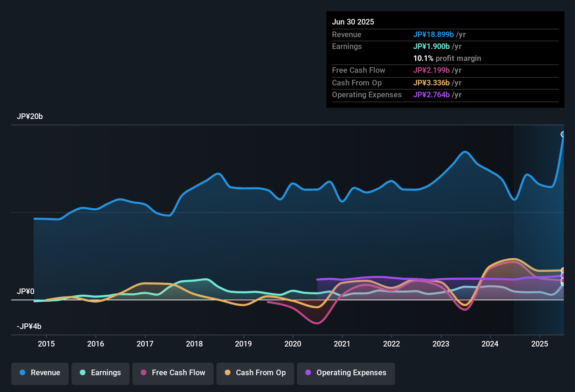Image resolution: width=575 pixels, height=392 pixels.
Task: Click the JP¥2.764b Operating Expenses value
Action: tap(431, 95)
